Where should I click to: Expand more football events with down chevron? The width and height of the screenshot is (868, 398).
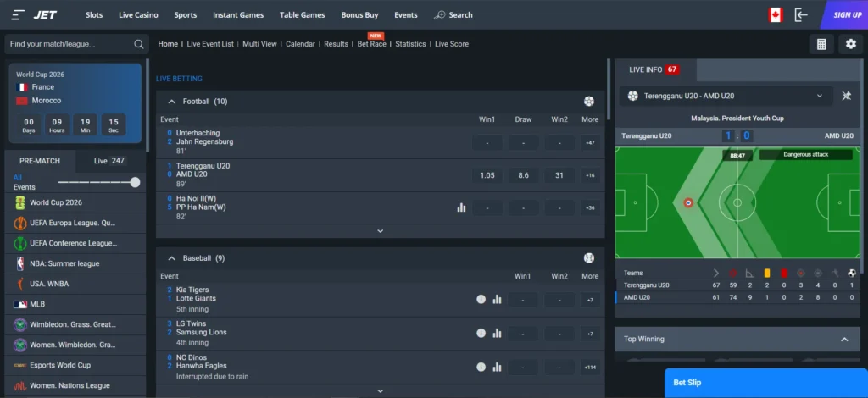coord(381,231)
